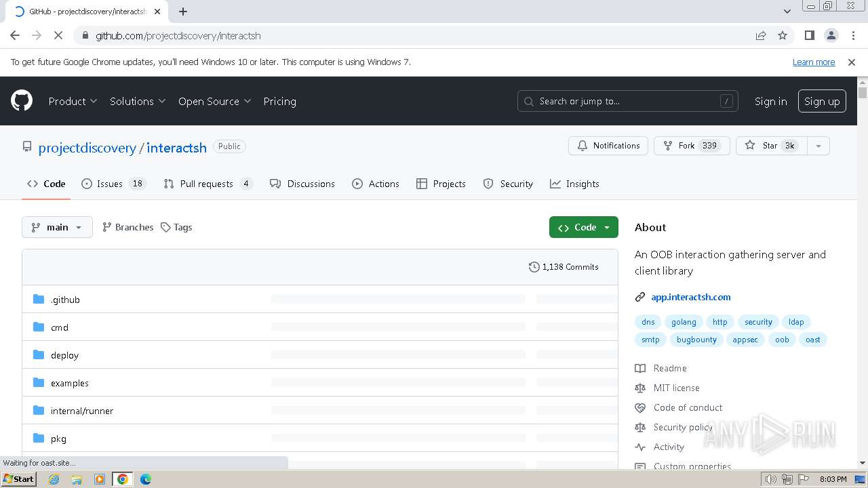This screenshot has height=488, width=868.
Task: Click the taskbar volume icon
Action: 771,479
